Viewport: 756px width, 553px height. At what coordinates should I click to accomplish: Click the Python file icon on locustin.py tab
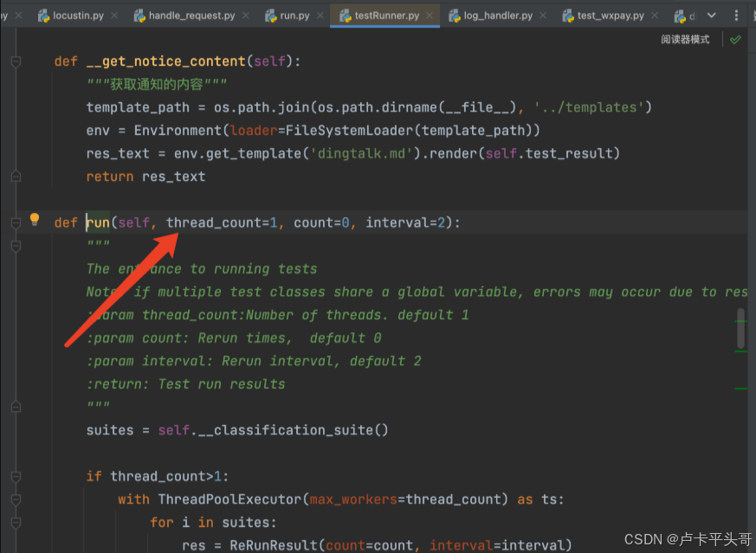click(44, 16)
